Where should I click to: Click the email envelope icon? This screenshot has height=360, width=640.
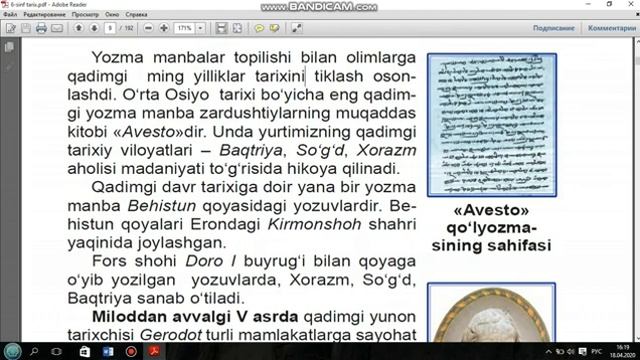click(57, 28)
